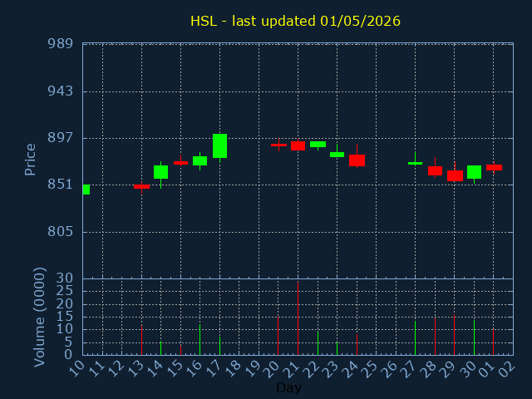The image size is (532, 399).
Task: Click the thin green candlestick on day 27
Action: 415,163
